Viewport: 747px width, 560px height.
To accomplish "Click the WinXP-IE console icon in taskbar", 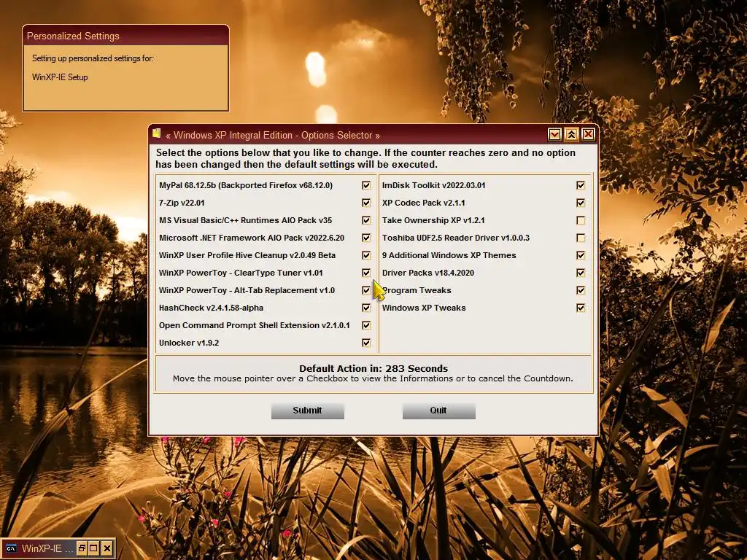I will (x=11, y=548).
